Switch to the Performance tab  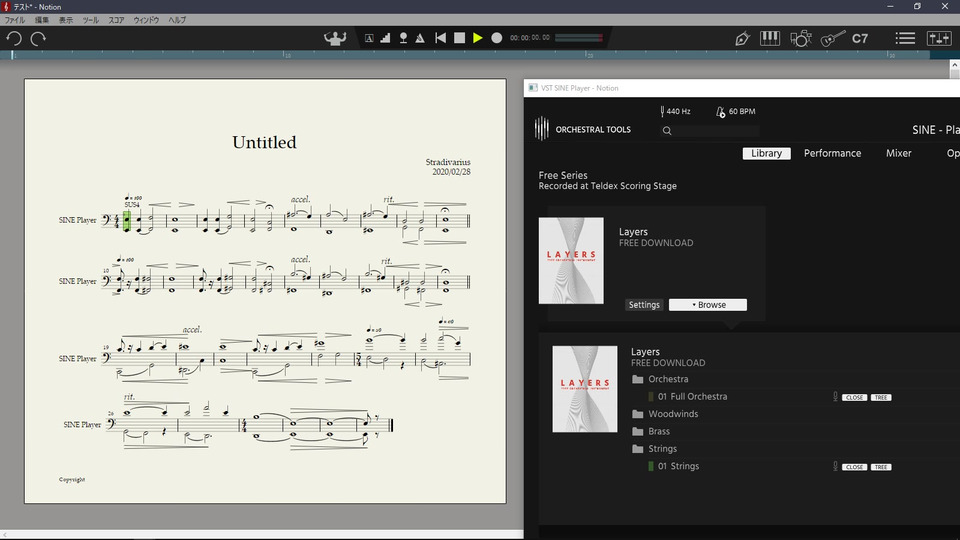coord(832,153)
